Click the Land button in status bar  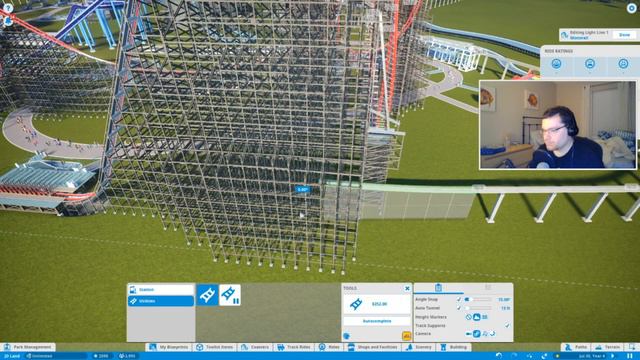click(x=12, y=356)
